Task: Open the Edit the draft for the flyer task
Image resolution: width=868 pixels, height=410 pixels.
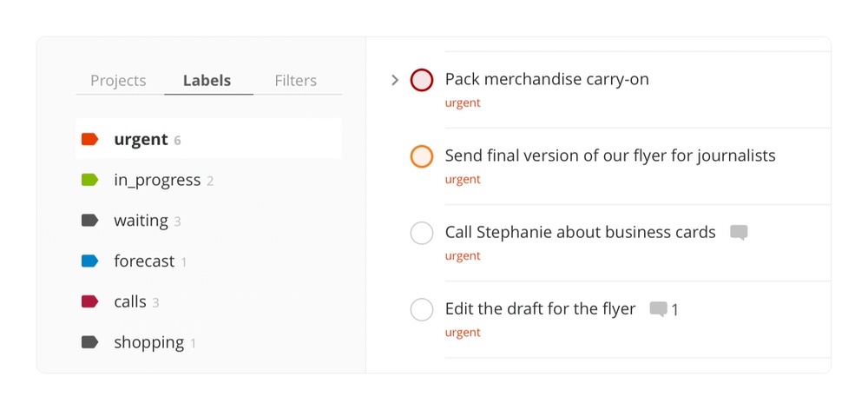Action: pyautogui.click(x=540, y=308)
